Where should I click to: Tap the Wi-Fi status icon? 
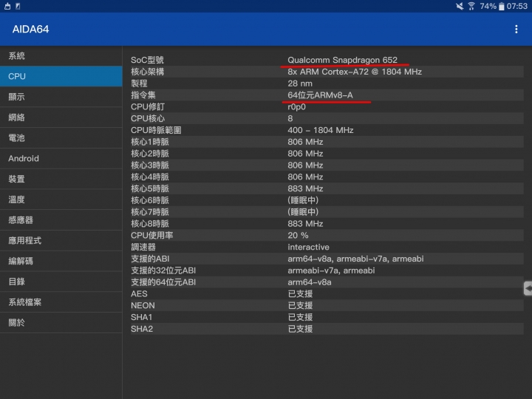tap(471, 6)
